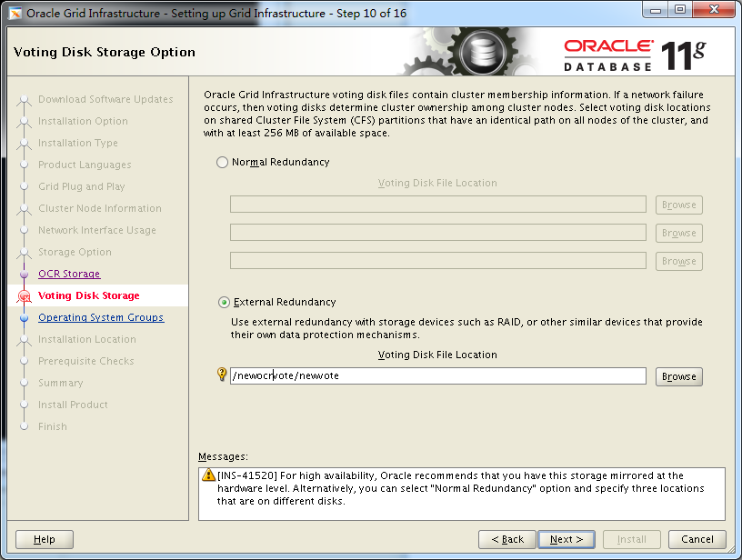Click the Storage Option step
742x560 pixels.
click(x=75, y=252)
